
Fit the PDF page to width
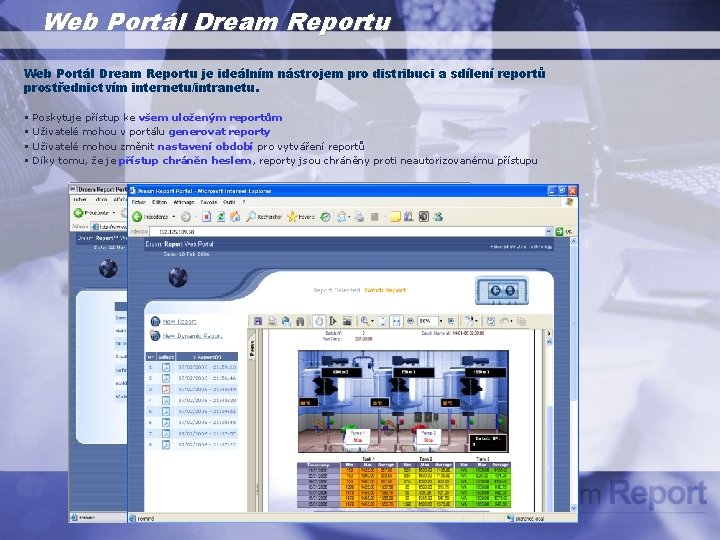[396, 321]
